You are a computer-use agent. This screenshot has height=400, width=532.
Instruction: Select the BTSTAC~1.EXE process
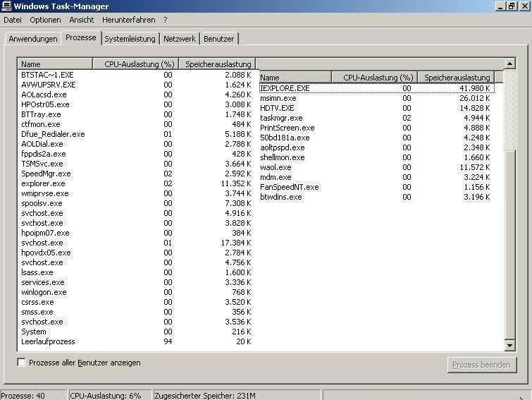point(136,75)
